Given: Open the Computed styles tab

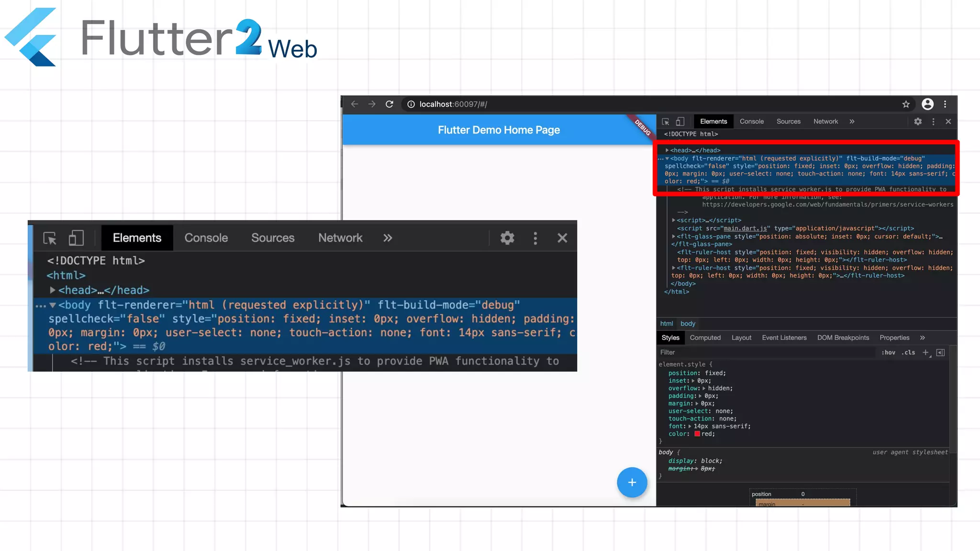Looking at the screenshot, I should point(705,338).
